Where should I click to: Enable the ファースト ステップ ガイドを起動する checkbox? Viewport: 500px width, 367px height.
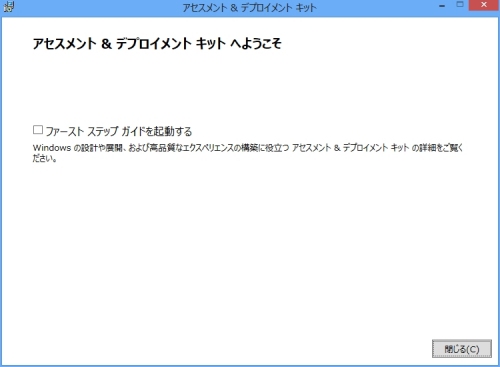point(38,130)
